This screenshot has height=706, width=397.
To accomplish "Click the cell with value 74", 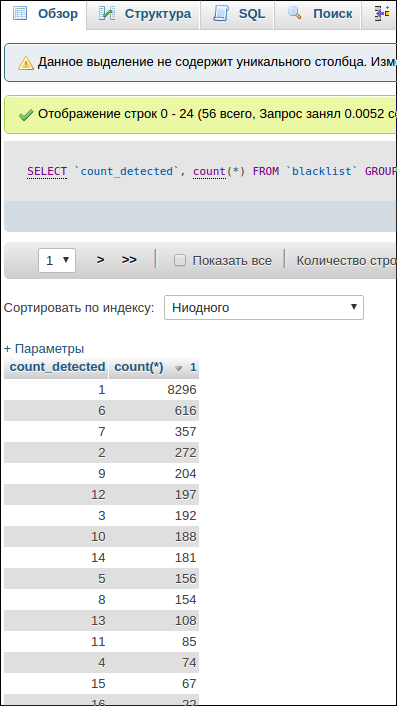I will click(153, 663).
